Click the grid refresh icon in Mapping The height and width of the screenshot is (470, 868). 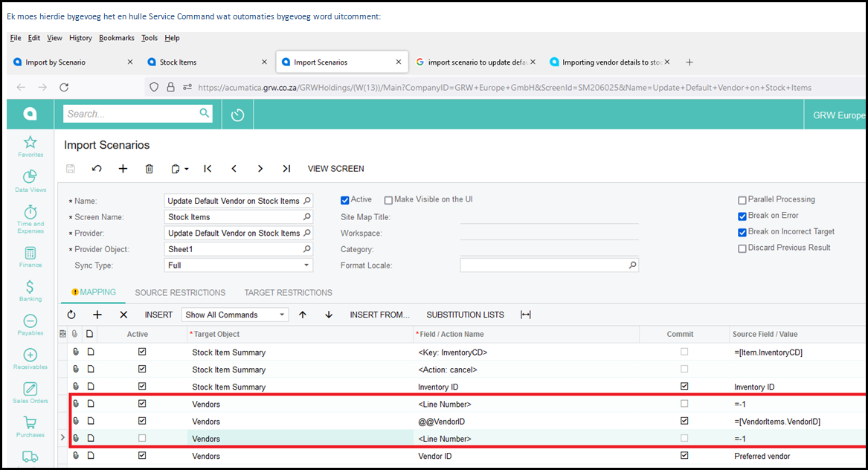[x=71, y=315]
